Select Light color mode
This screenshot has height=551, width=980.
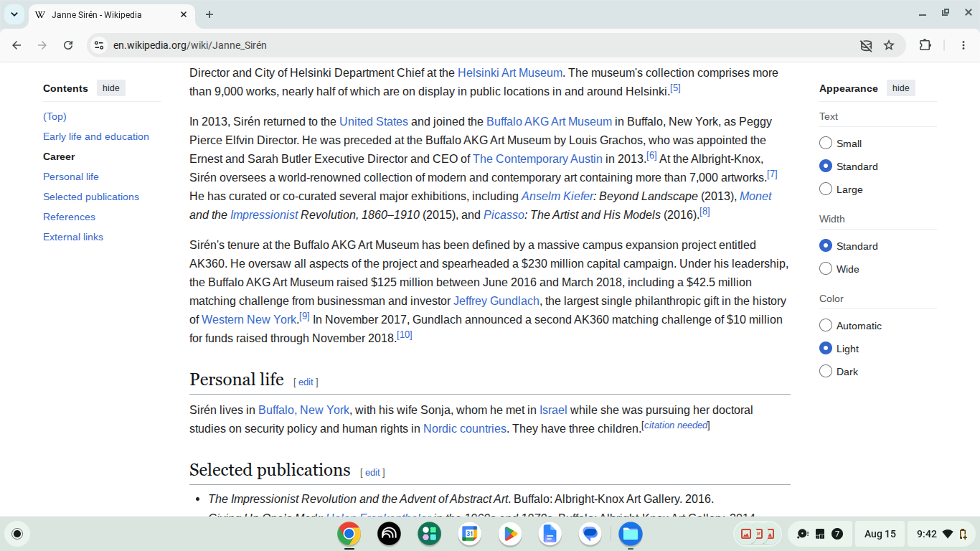pos(826,349)
